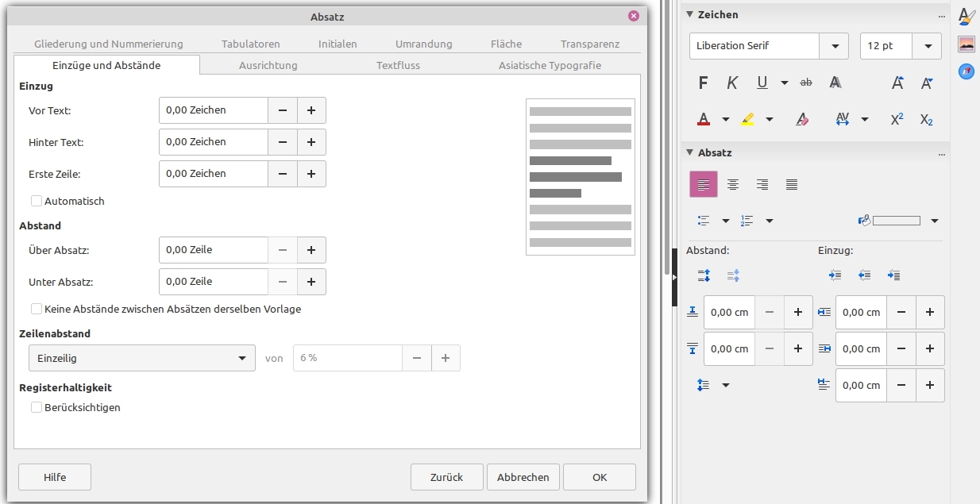Increase font size icon in sidebar
The width and height of the screenshot is (980, 504).
pos(897,83)
